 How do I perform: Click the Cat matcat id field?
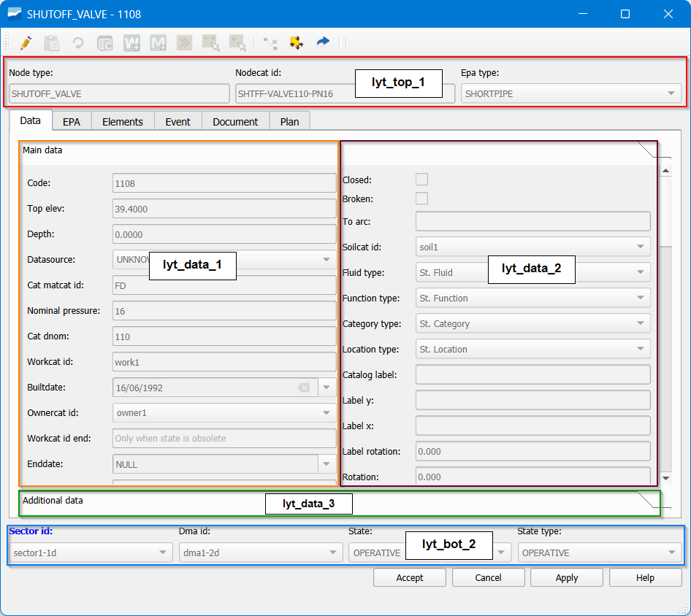click(224, 285)
